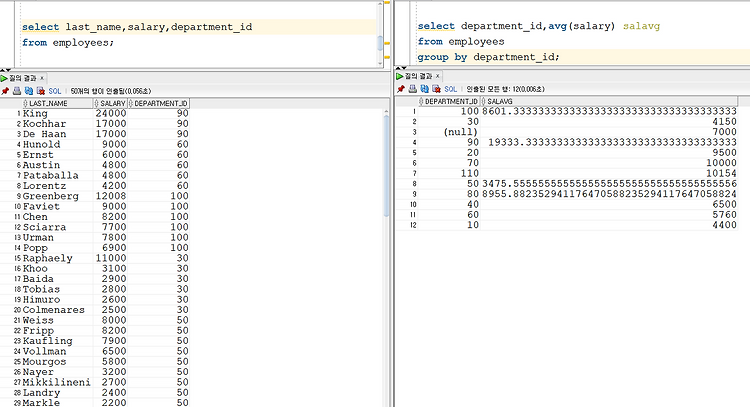
Task: Delete selected row in right result toolbar
Action: pos(436,89)
